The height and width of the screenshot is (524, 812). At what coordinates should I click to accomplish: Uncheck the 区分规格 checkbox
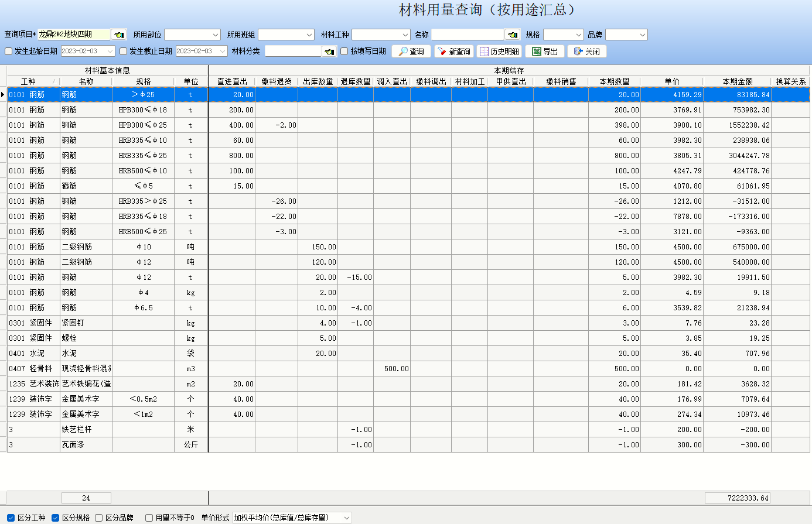(56, 518)
